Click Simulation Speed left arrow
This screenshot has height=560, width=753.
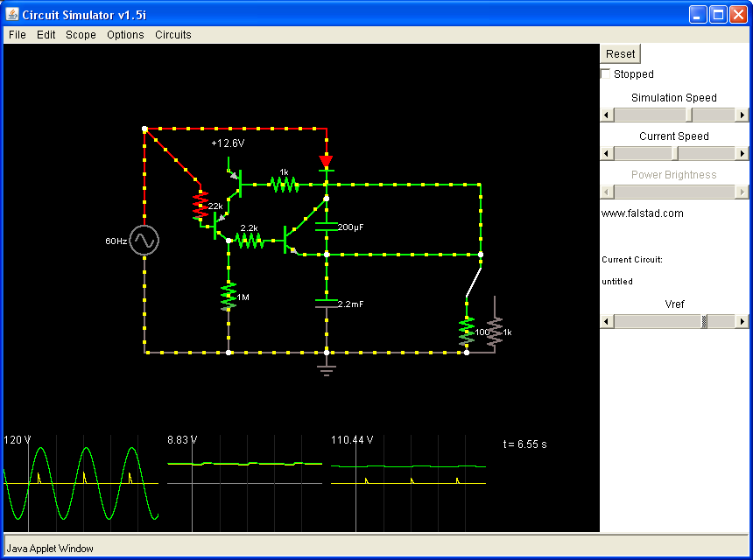tap(607, 115)
